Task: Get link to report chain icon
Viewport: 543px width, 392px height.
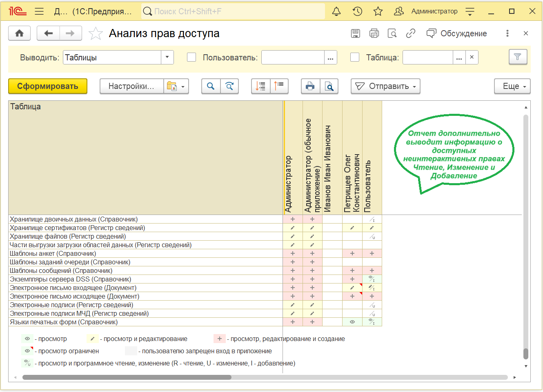Action: click(x=411, y=33)
